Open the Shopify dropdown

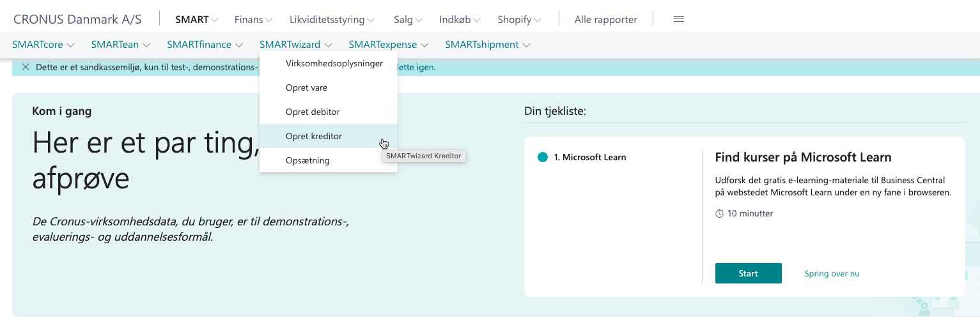point(519,20)
